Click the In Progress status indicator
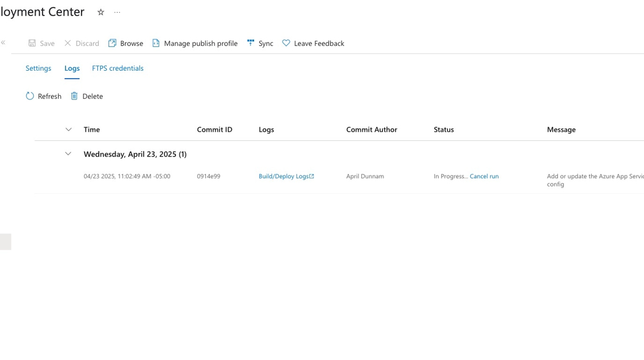The image size is (644, 360). coord(452,176)
